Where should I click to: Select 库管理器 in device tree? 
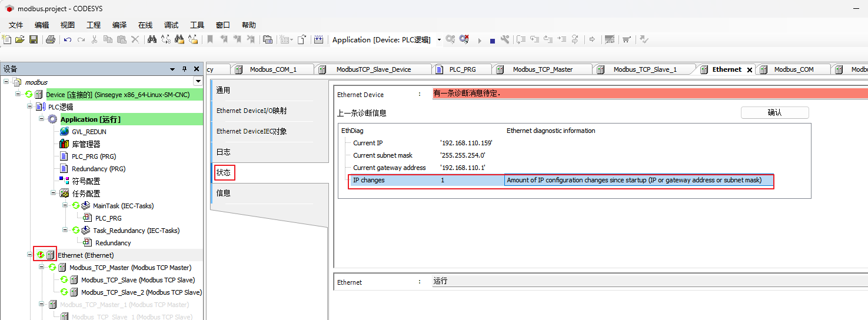click(86, 144)
